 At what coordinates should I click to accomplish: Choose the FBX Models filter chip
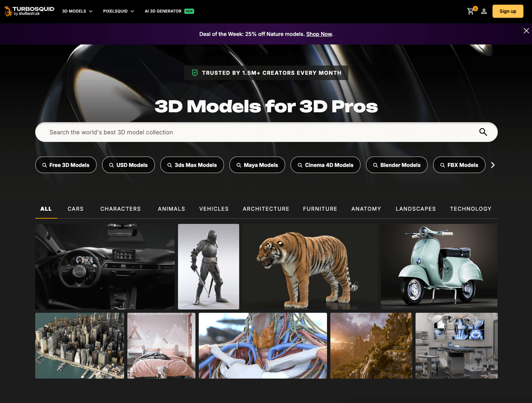coord(459,165)
